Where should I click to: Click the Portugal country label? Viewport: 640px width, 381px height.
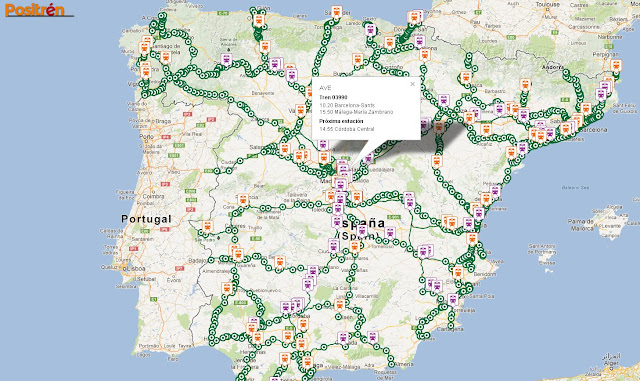coord(146,219)
